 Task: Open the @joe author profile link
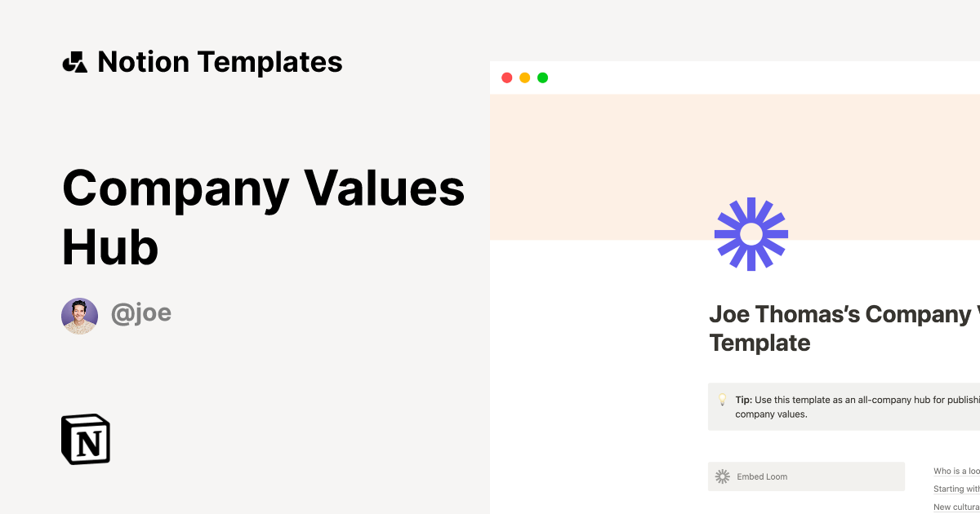[x=141, y=312]
